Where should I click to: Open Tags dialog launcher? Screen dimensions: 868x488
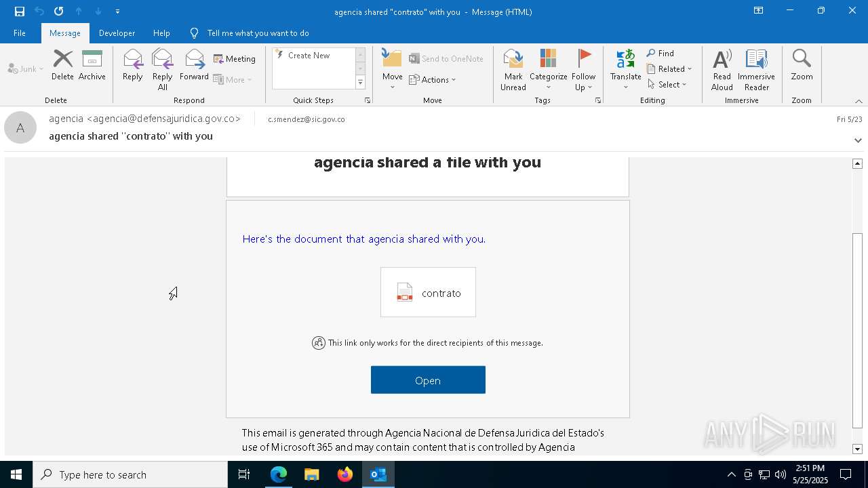598,100
